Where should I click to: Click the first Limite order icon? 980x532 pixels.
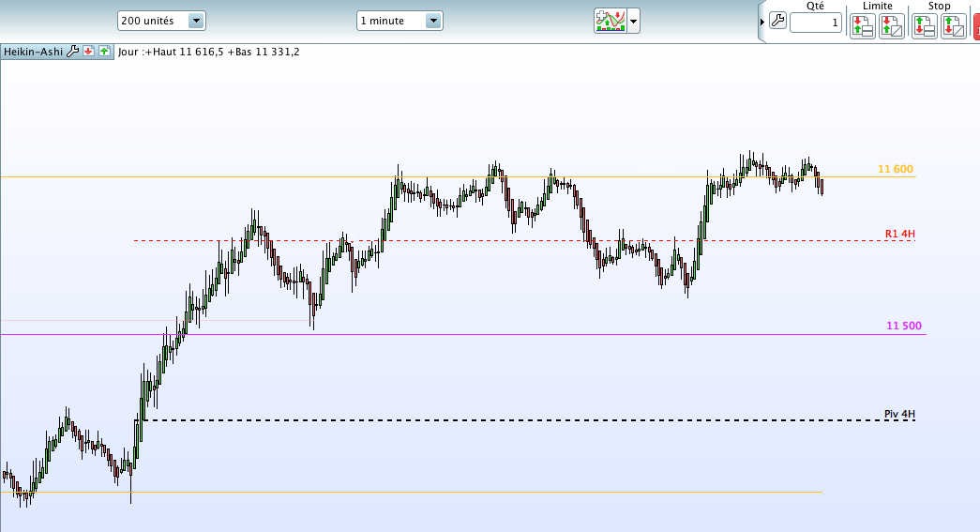[x=862, y=26]
